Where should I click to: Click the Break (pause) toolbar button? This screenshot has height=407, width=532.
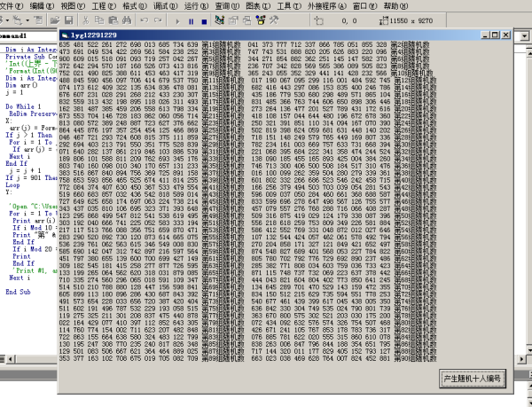[191, 21]
